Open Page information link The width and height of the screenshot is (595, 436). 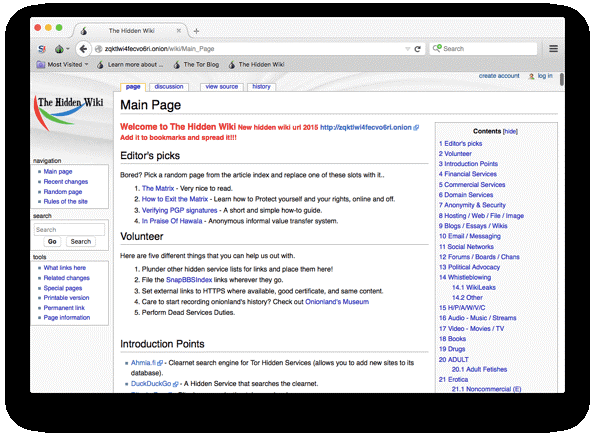pyautogui.click(x=66, y=318)
